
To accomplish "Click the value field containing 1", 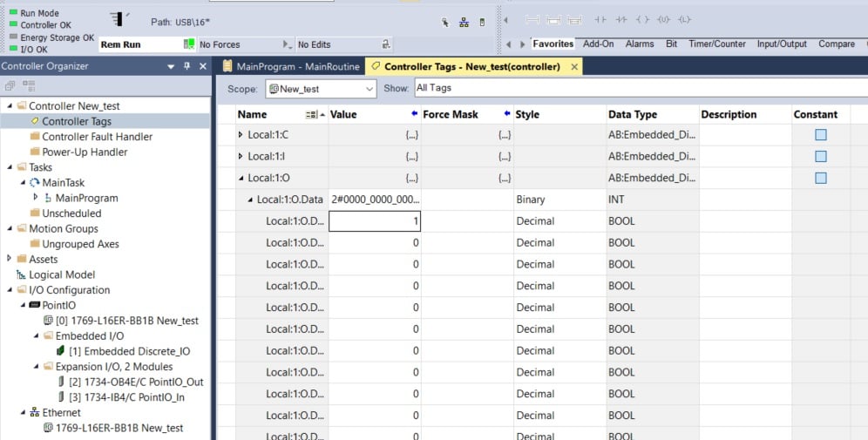I will (x=375, y=221).
